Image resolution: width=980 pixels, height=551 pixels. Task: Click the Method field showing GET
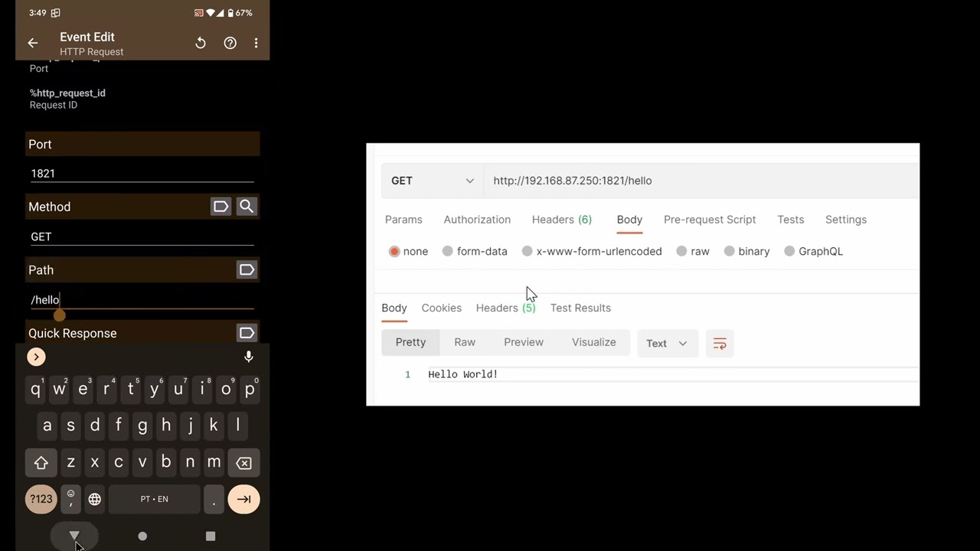(x=142, y=237)
